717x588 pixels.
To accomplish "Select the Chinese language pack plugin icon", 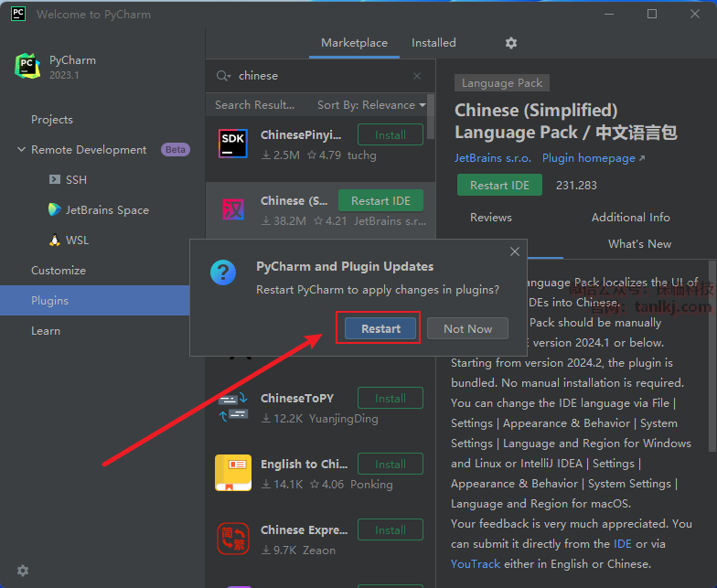I will coord(232,210).
